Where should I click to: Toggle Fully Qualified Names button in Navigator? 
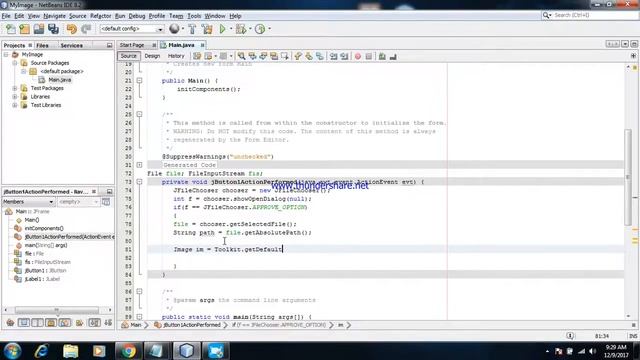click(x=79, y=323)
